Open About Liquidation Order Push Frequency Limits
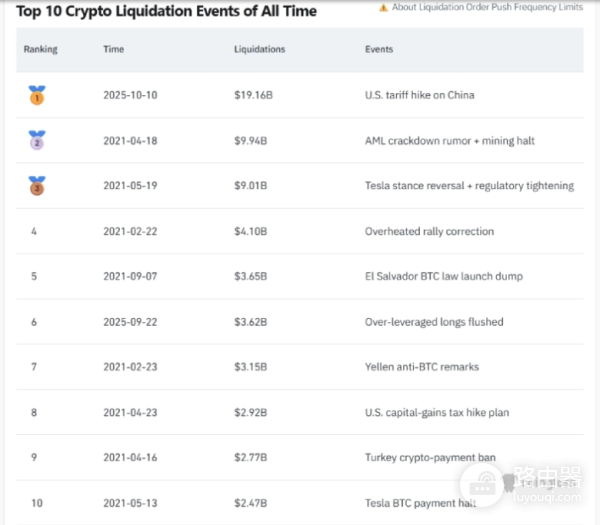 [x=487, y=7]
